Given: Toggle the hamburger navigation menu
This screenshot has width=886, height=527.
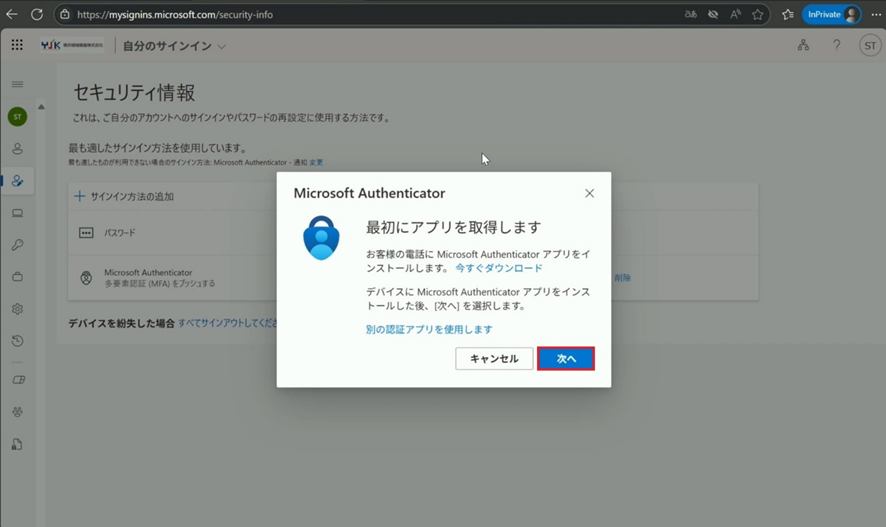Looking at the screenshot, I should [17, 84].
